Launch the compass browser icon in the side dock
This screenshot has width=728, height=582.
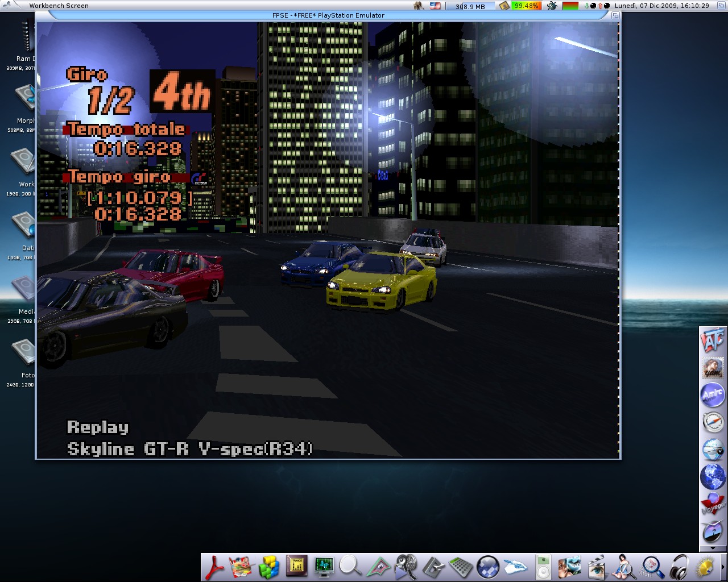713,422
